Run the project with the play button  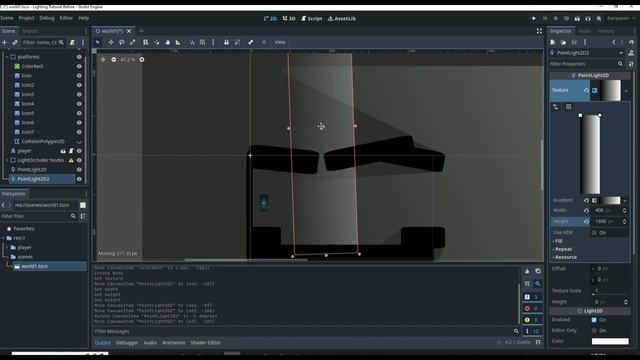[534, 18]
